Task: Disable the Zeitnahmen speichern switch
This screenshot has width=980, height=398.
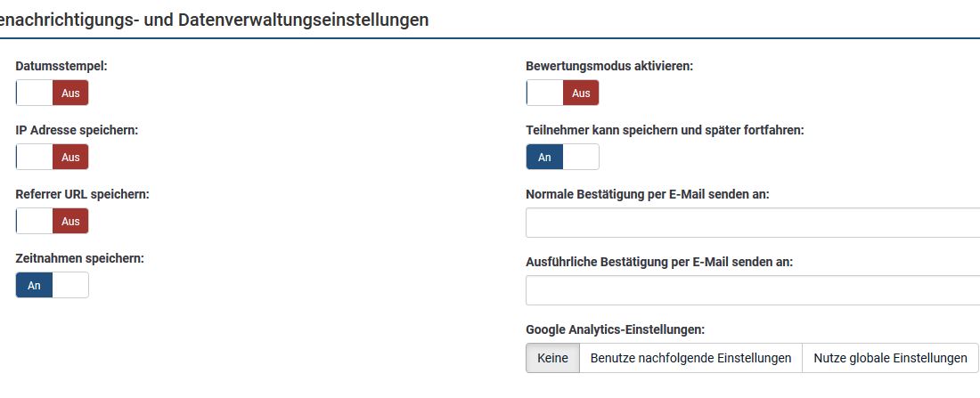Action: point(52,285)
